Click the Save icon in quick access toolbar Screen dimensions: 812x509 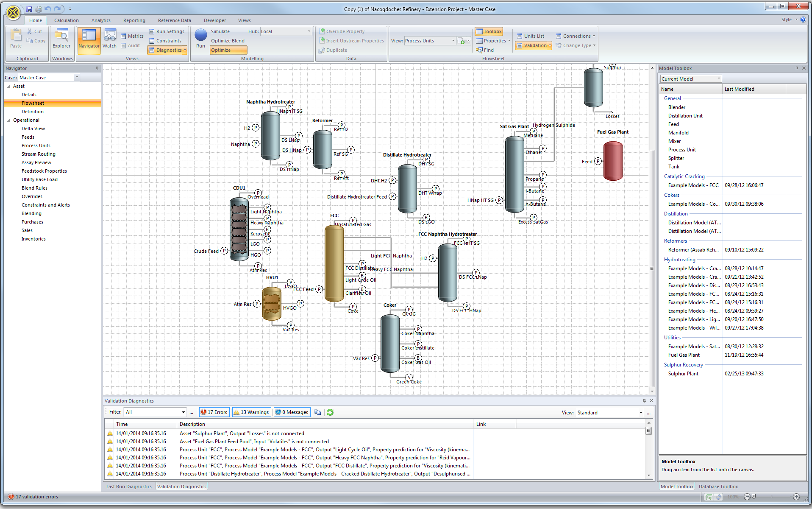click(x=29, y=8)
